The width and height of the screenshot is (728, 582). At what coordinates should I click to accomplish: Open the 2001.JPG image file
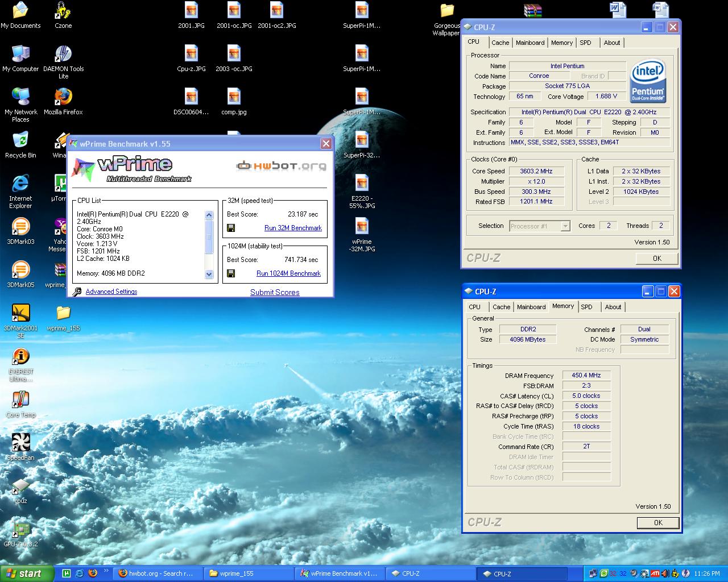pos(191,15)
